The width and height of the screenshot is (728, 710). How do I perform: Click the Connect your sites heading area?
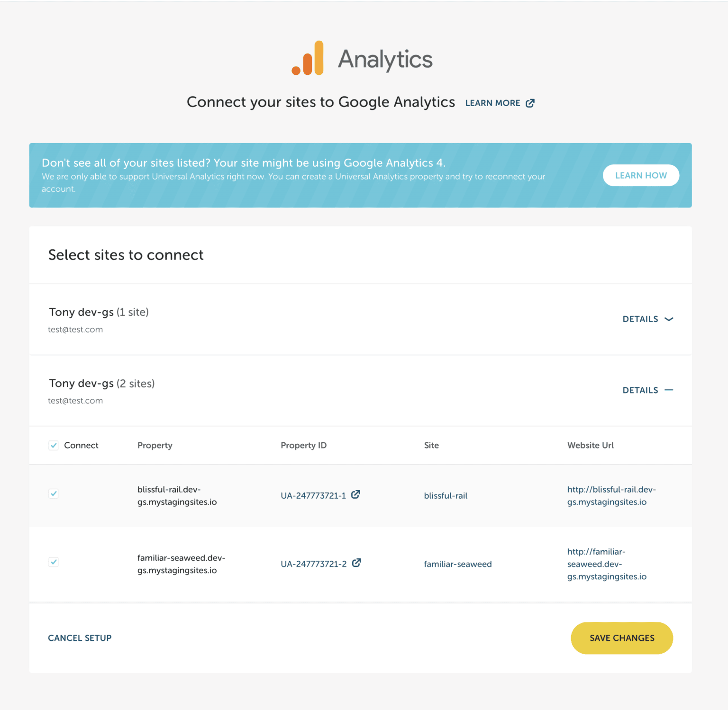tap(321, 102)
